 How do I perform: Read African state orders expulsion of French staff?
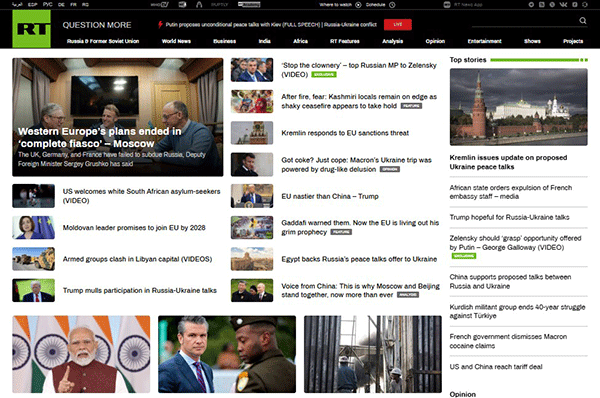[511, 192]
